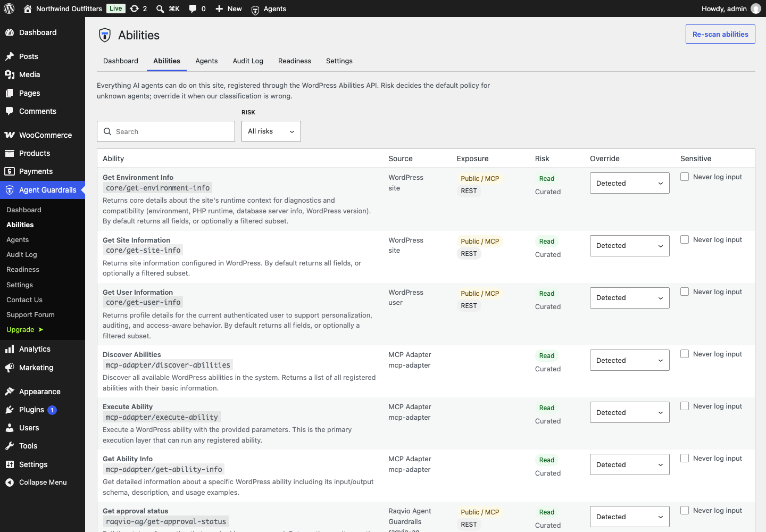Image resolution: width=766 pixels, height=532 pixels.
Task: Click the Comments icon in sidebar
Action: 10,111
